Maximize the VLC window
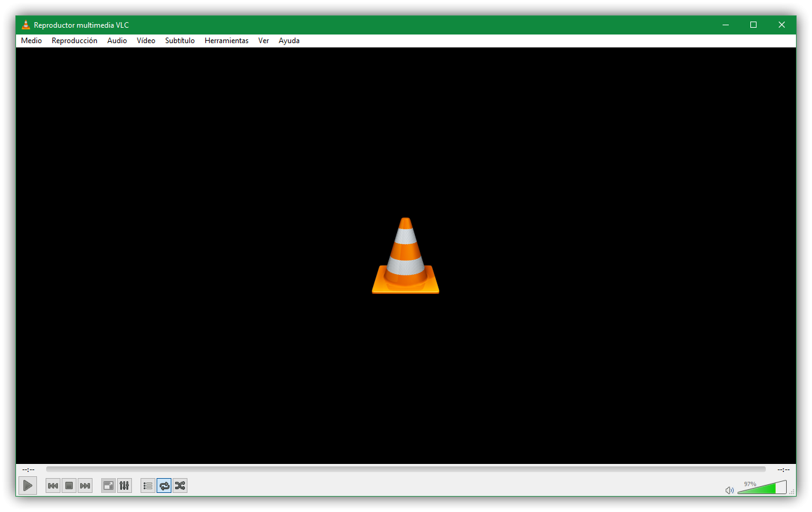Image resolution: width=812 pixels, height=512 pixels. 753,25
